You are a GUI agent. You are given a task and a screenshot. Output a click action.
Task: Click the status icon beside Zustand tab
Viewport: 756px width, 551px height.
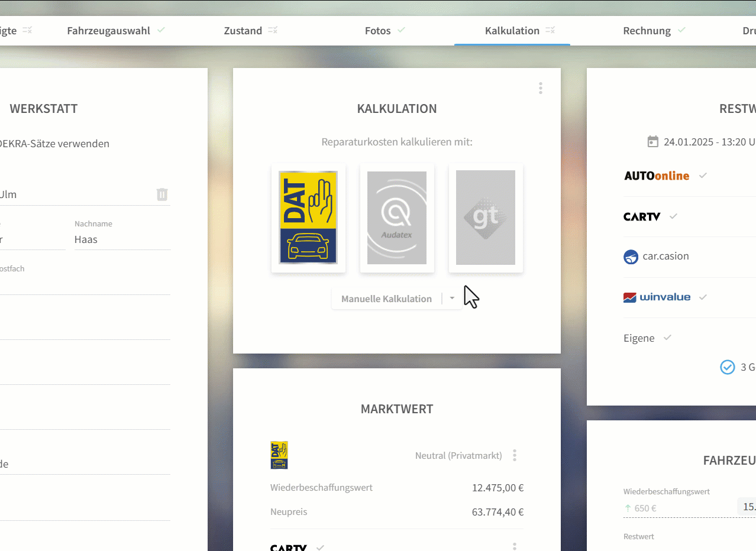pos(273,30)
